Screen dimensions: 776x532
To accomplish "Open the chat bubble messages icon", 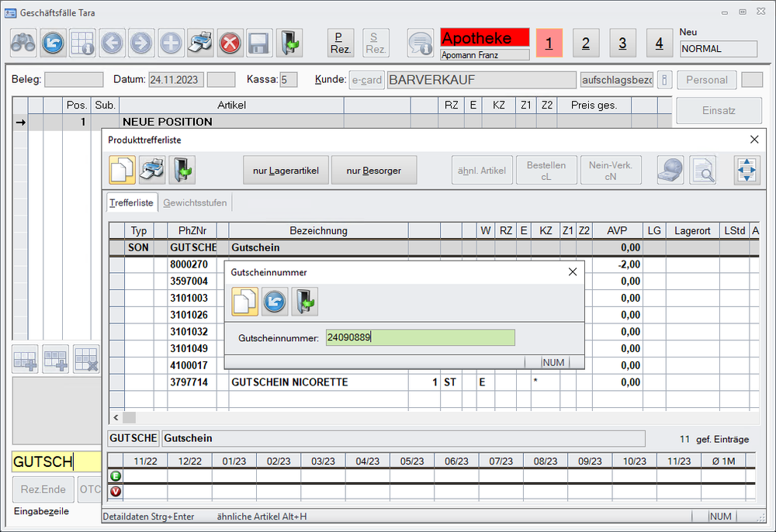I will pyautogui.click(x=421, y=43).
